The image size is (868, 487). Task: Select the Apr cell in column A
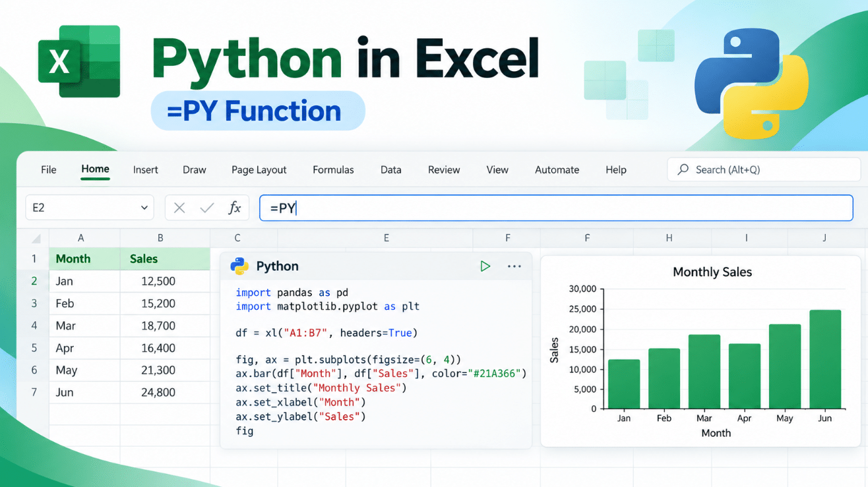[x=84, y=349]
